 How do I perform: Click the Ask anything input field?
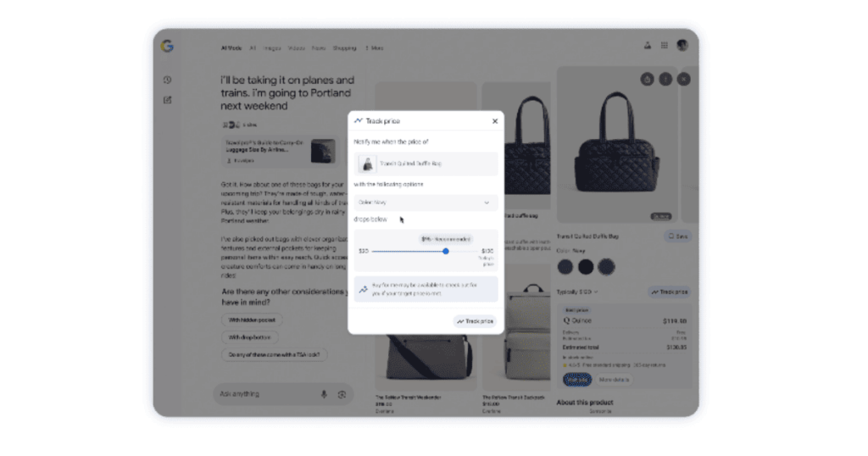click(266, 394)
